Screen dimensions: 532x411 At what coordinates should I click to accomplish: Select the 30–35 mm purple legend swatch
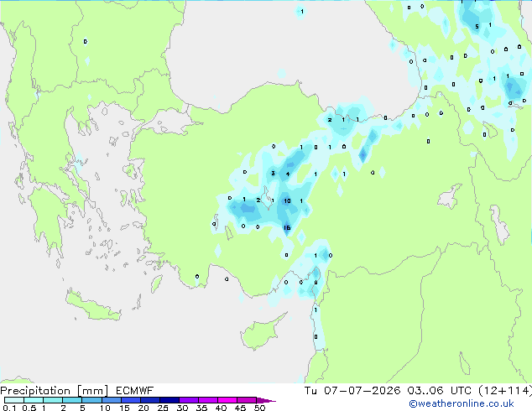[x=189, y=400]
